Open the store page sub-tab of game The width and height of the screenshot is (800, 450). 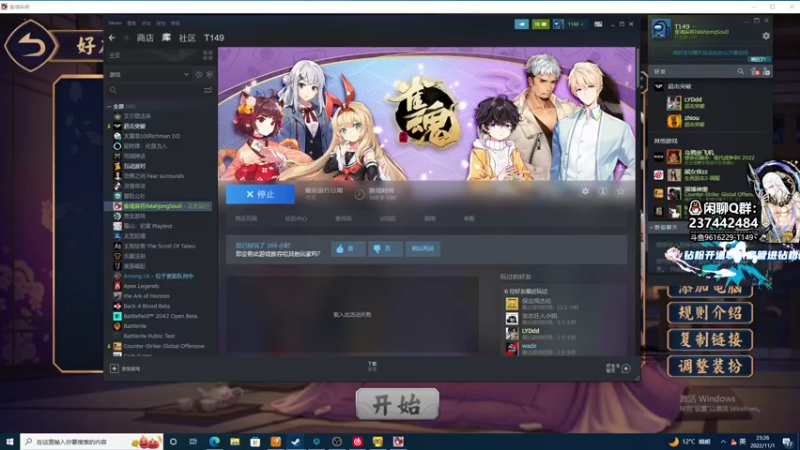[246, 218]
